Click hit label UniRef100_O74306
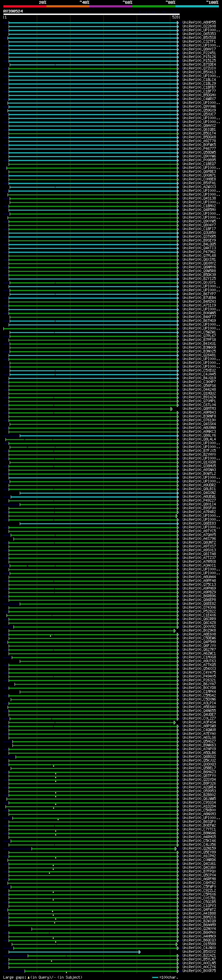The width and height of the screenshot is (222, 980). (x=199, y=607)
